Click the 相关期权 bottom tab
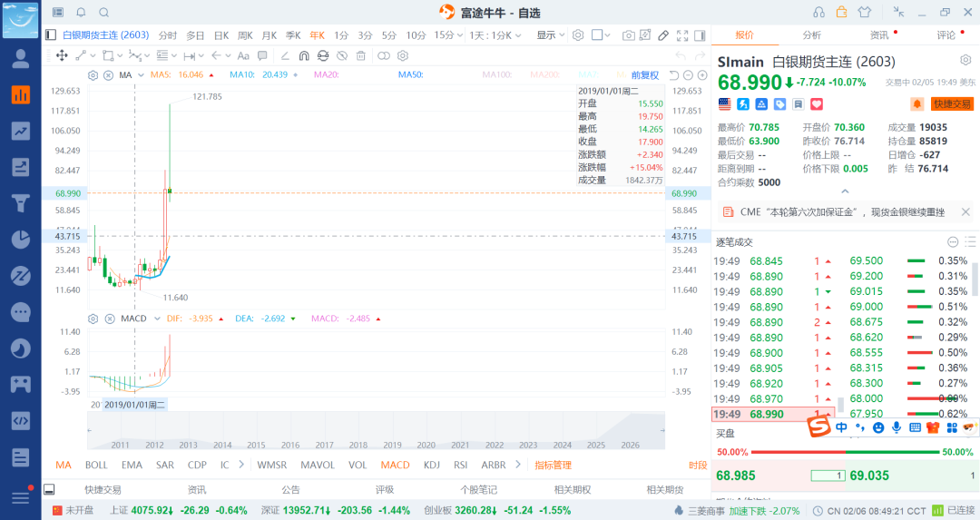The height and width of the screenshot is (520, 980). tap(572, 490)
